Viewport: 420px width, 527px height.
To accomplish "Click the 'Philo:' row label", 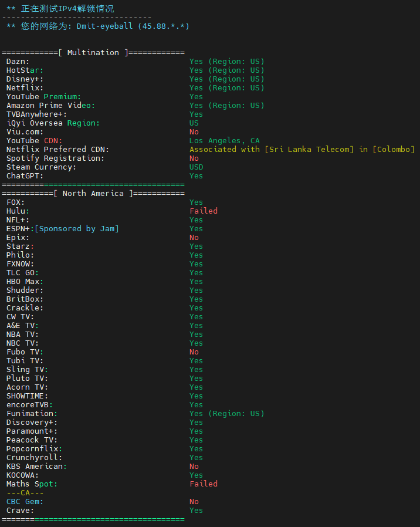I will (x=20, y=255).
